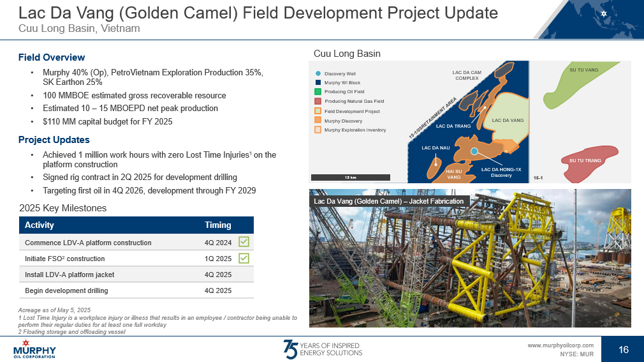Click the LAC DA HONG-1X well marker on map

[474, 151]
